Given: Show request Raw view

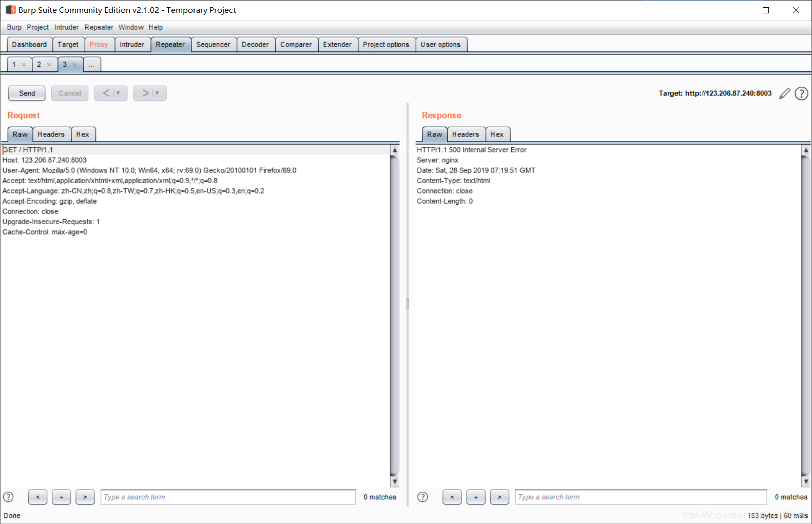Looking at the screenshot, I should point(20,134).
